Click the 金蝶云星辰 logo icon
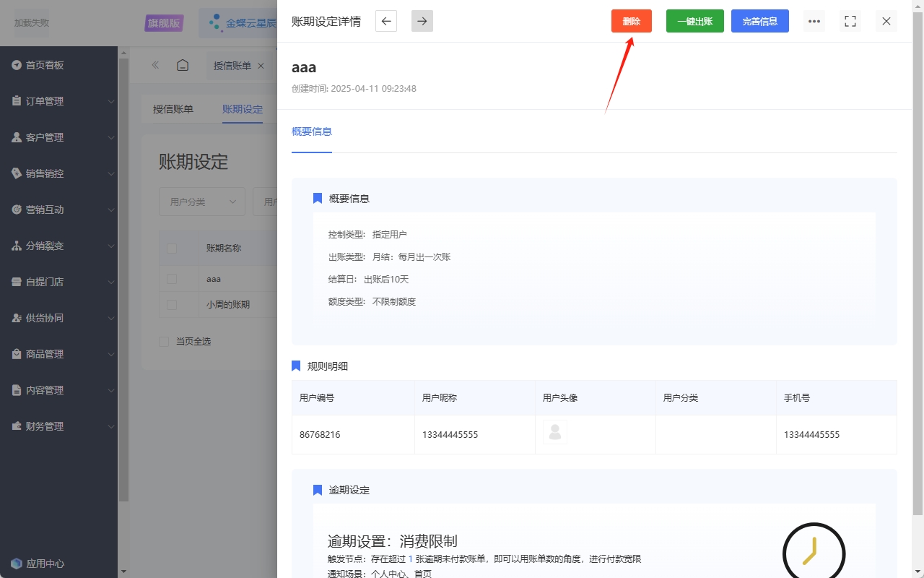924x578 pixels. click(x=215, y=23)
